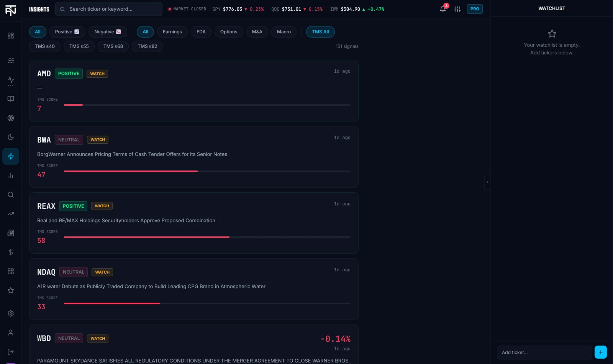Click the QQQ $731.01 quote
The image size is (613, 364).
[x=297, y=9]
